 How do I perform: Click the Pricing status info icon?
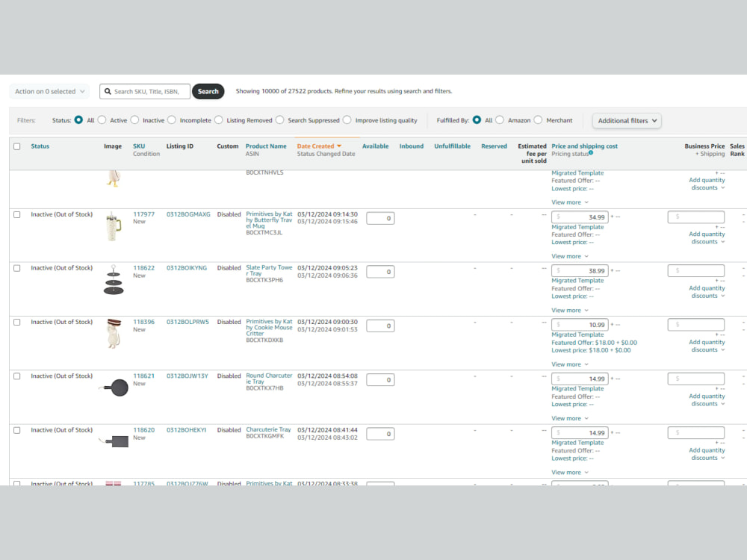(591, 153)
